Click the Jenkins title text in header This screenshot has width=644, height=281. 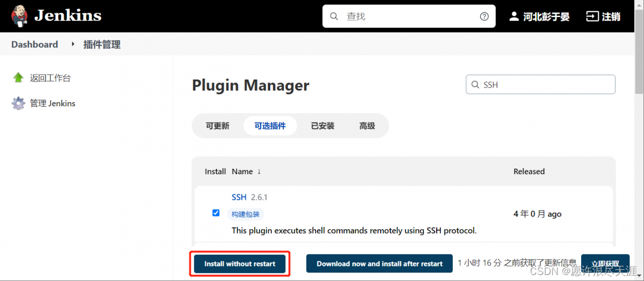[68, 16]
